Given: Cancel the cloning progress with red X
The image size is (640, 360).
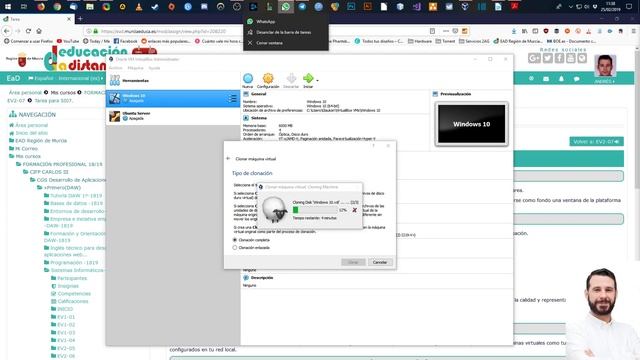Looking at the screenshot, I should pyautogui.click(x=354, y=210).
